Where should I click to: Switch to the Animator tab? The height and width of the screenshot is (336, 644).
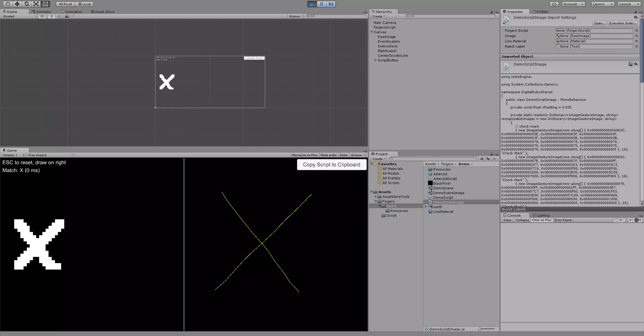pyautogui.click(x=42, y=11)
